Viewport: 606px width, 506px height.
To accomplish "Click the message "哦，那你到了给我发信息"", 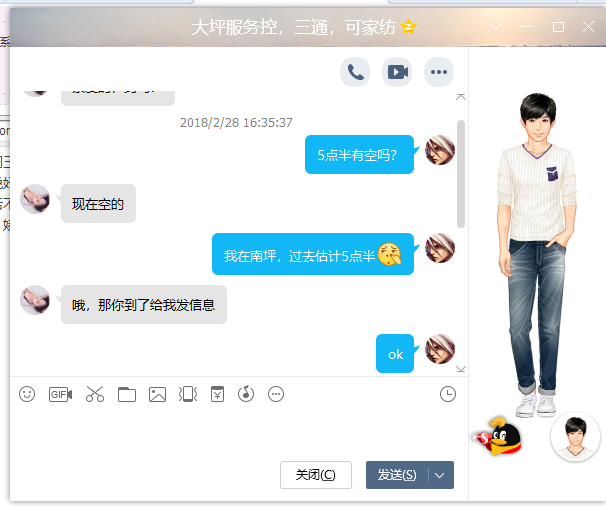I will click(144, 305).
